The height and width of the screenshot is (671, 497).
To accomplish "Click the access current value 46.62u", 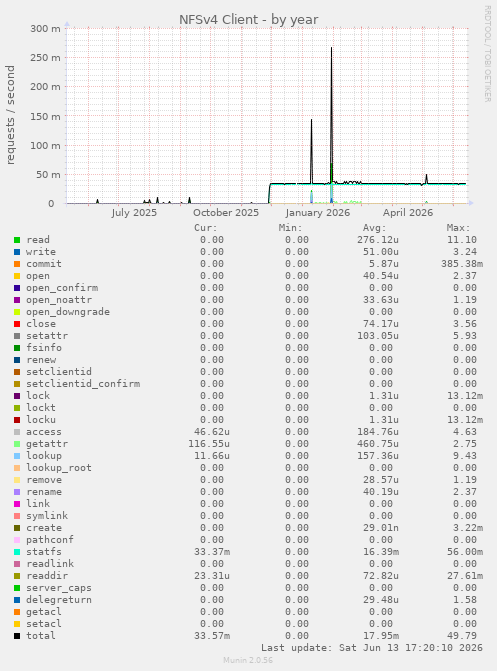I will pos(212,432).
